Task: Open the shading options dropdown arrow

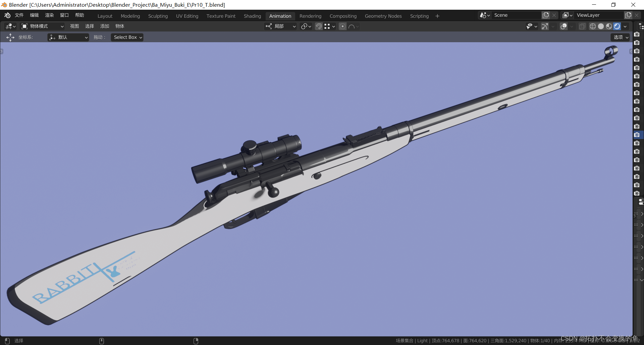Action: click(x=625, y=26)
